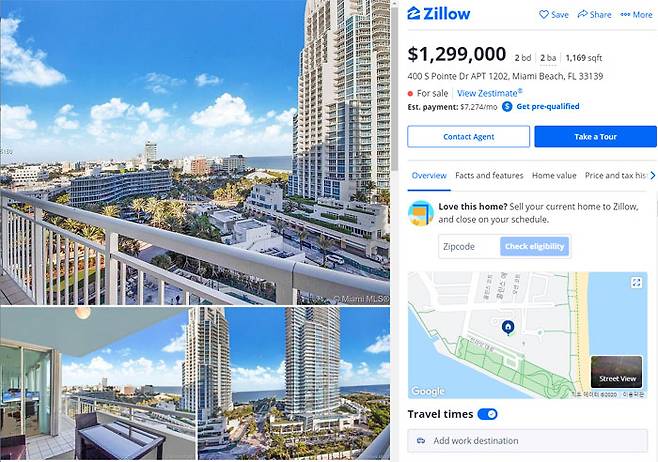Click the Love this home illustration icon
Viewport: 658px width, 462px height.
[x=420, y=213]
